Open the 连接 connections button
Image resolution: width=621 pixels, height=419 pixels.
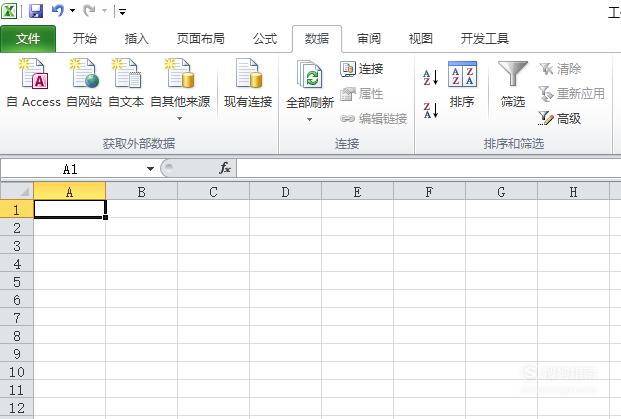(362, 69)
